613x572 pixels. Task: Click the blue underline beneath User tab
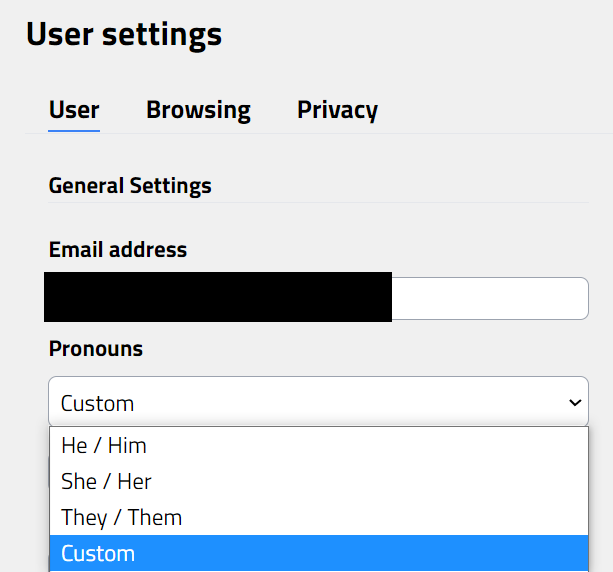[x=74, y=131]
